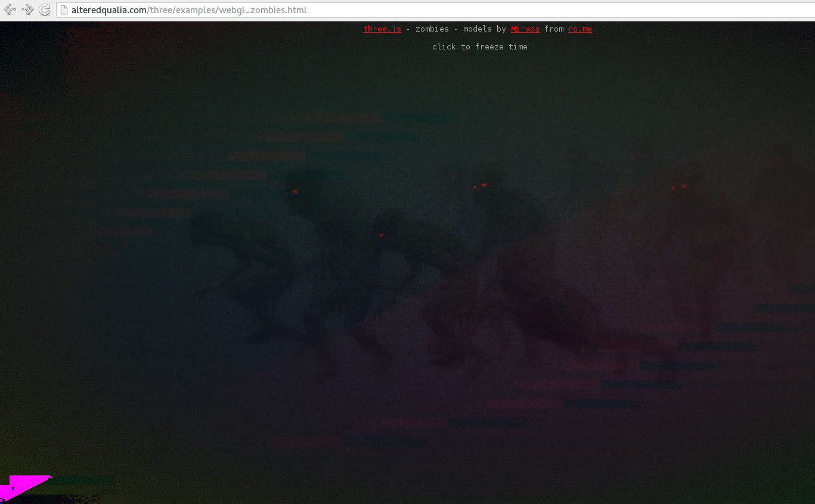Image resolution: width=815 pixels, height=504 pixels.
Task: Click the 'alteredqualia.com' domain in the URL
Action: [110, 10]
